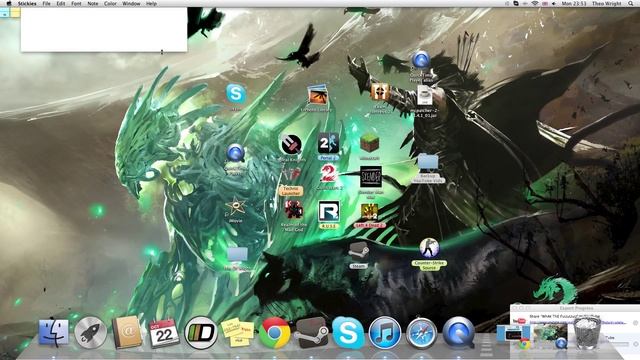Launch Steam from the Dock
The image size is (640, 360).
pyautogui.click(x=311, y=333)
